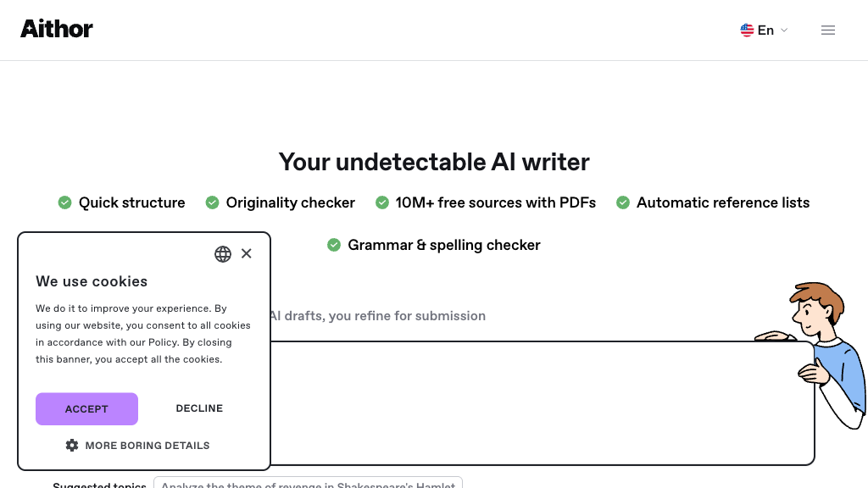Select the Hamlet revenge suggested topic

[308, 483]
